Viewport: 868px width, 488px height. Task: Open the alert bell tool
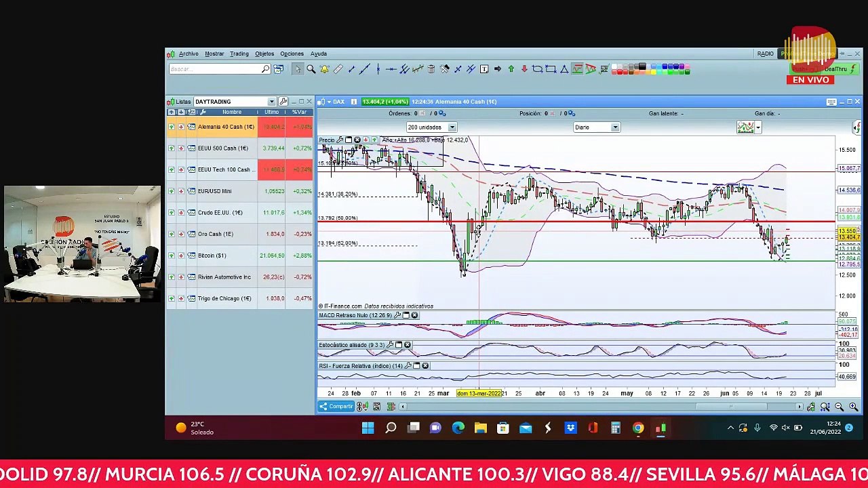[x=324, y=69]
